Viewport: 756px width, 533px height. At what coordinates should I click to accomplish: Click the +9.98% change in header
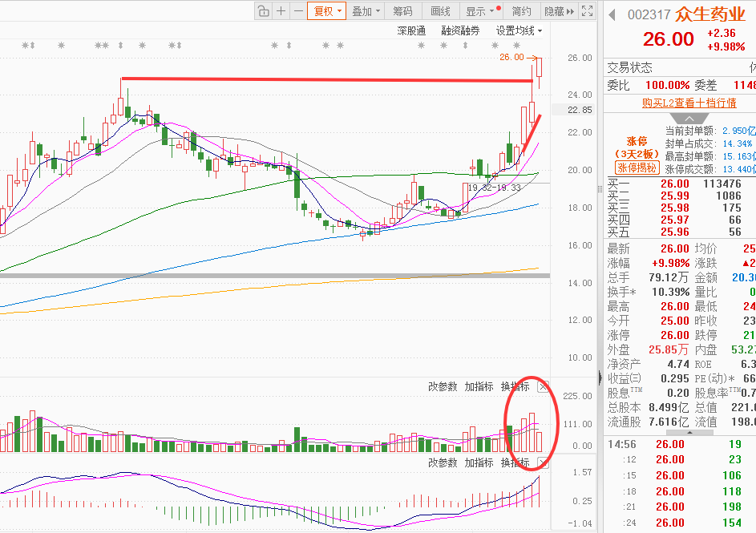[x=726, y=46]
